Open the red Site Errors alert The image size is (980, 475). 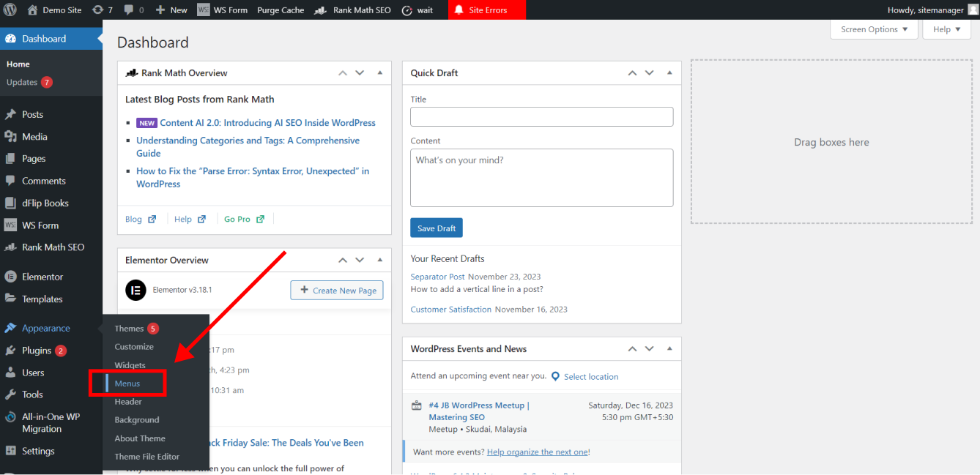pos(487,10)
